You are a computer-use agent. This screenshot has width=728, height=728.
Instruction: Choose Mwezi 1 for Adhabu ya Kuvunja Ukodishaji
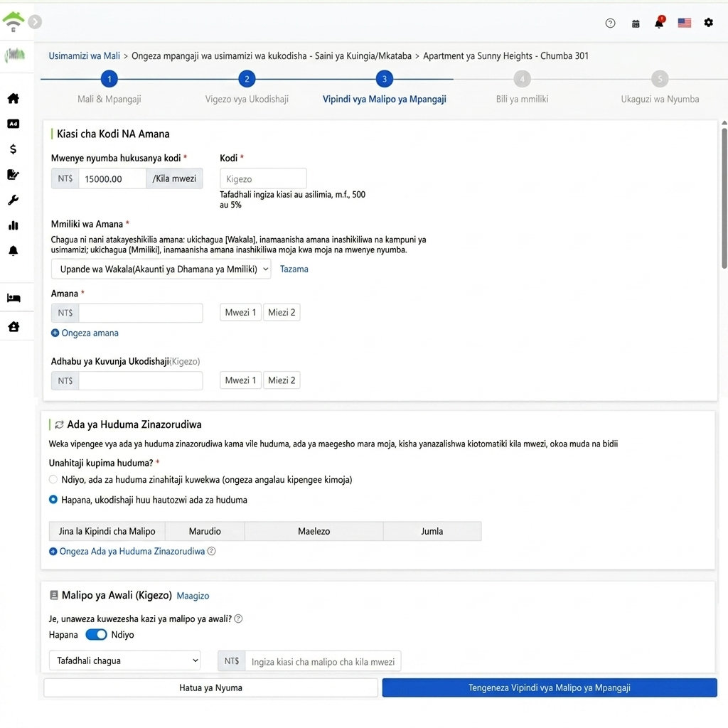[x=240, y=380]
